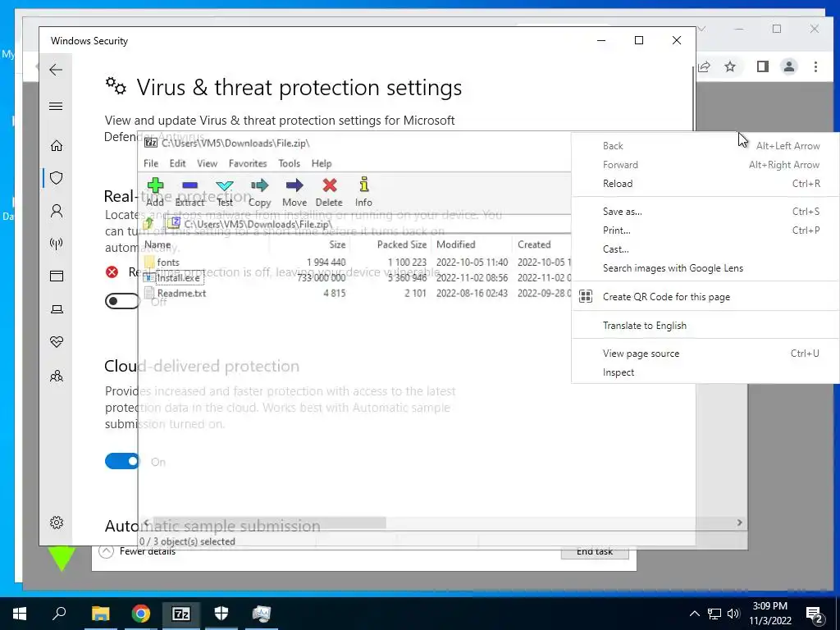840x630 pixels.
Task: Select Search images with Google Lens
Action: 705,268
